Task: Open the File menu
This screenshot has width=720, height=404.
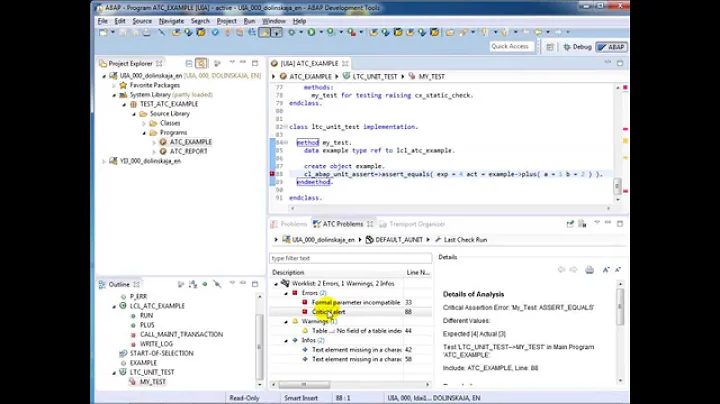Action: pos(102,21)
